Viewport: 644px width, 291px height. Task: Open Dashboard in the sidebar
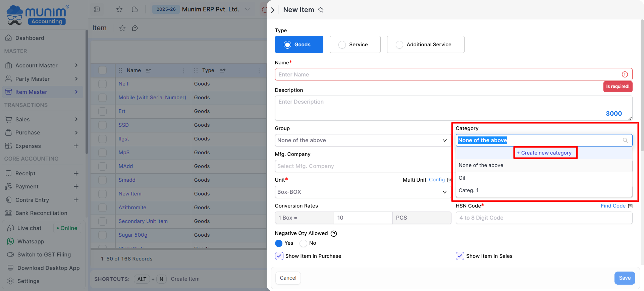point(30,38)
